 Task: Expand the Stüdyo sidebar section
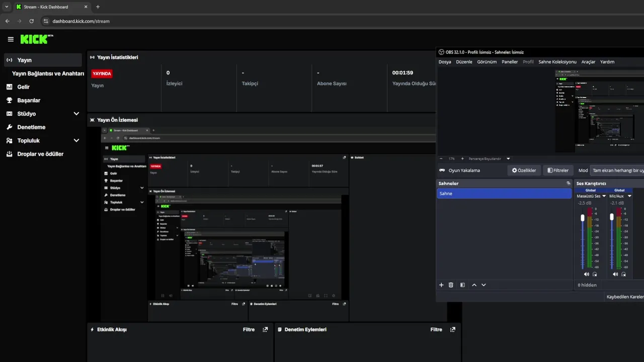pos(76,114)
